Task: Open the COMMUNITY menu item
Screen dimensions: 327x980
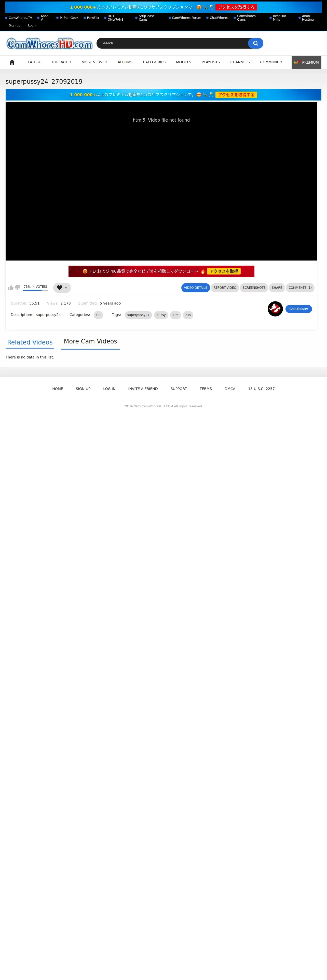Action: point(271,62)
